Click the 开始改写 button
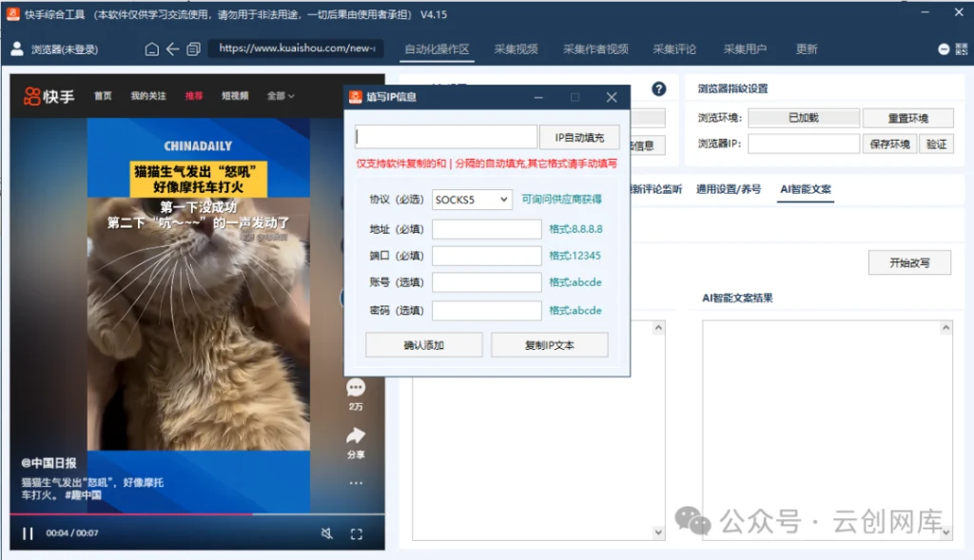The image size is (974, 560). tap(909, 262)
